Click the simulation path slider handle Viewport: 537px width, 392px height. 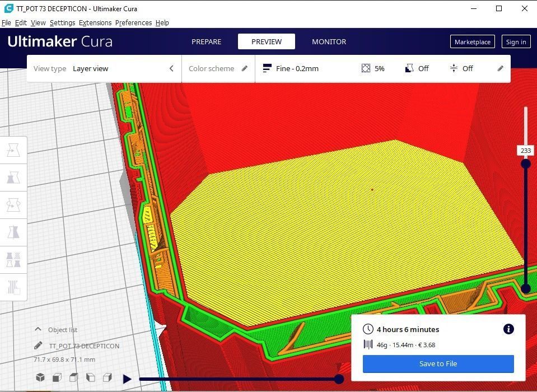click(x=339, y=379)
